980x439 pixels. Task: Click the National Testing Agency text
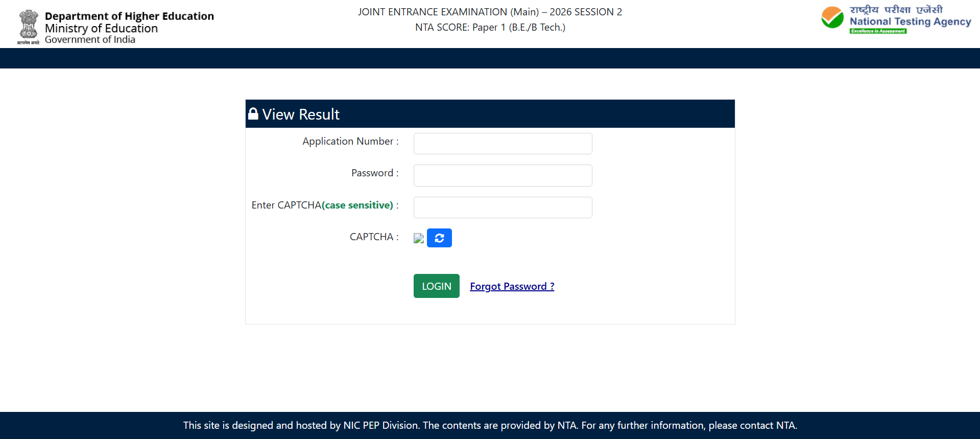911,21
